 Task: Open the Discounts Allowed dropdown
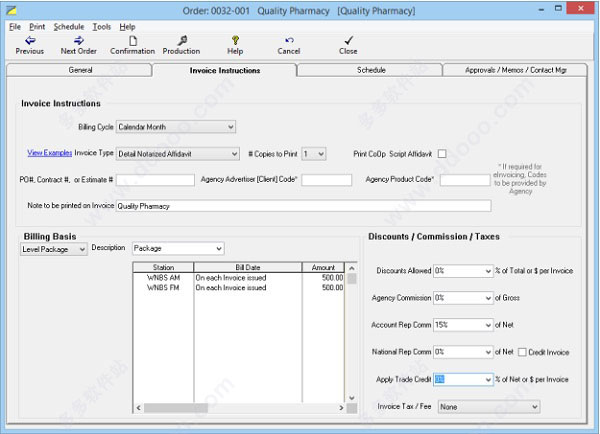[463, 271]
